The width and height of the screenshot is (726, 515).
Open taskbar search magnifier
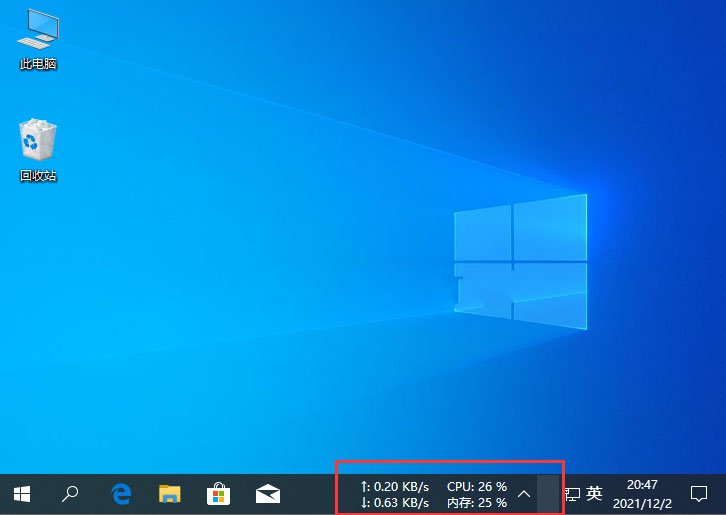point(70,494)
